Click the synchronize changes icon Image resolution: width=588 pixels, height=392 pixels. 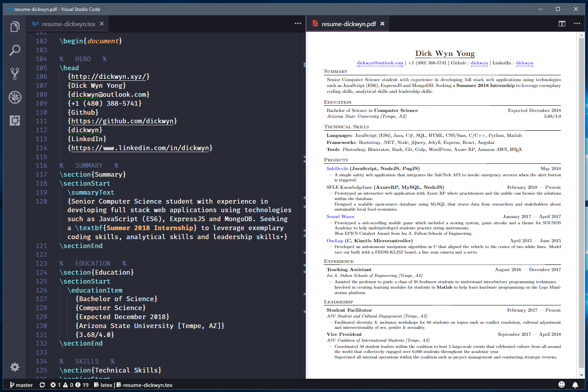click(42, 385)
